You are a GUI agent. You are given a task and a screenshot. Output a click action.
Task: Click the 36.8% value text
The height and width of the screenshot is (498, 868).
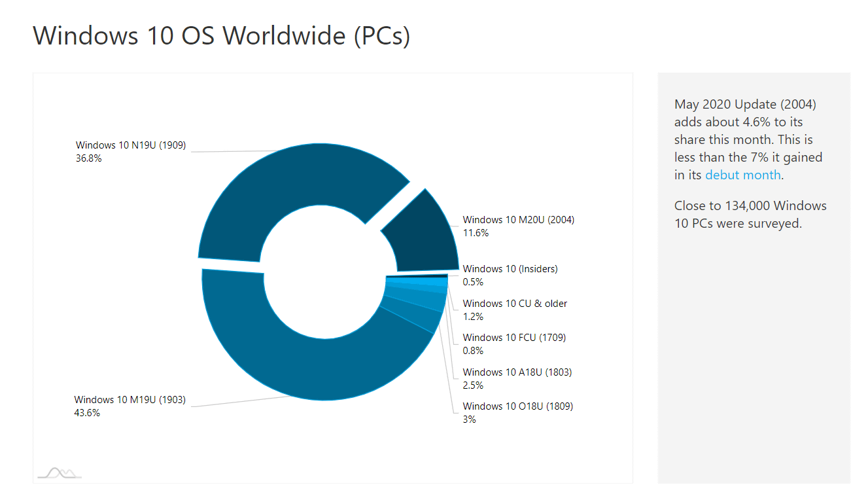89,158
